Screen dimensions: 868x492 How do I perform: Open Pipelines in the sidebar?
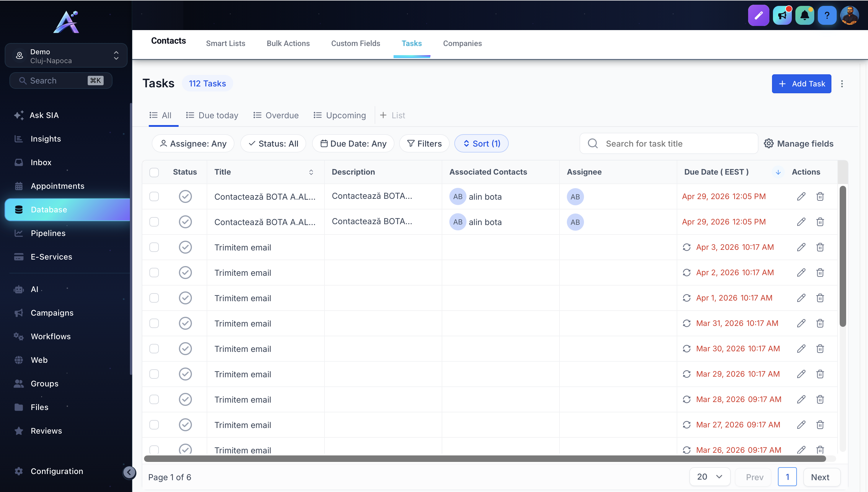point(48,233)
